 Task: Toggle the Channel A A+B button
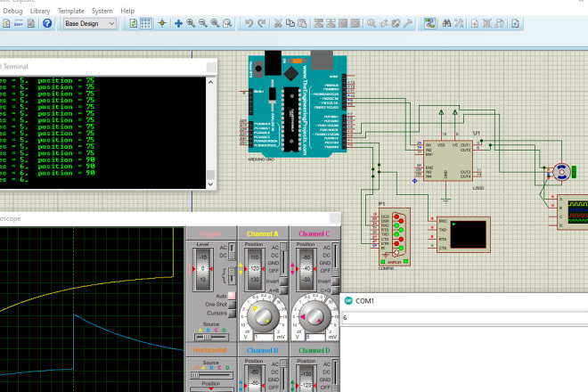tap(284, 290)
